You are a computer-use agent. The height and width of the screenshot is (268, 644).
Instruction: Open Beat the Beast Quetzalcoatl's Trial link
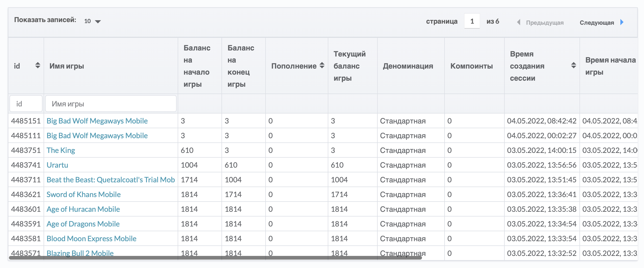pyautogui.click(x=110, y=180)
